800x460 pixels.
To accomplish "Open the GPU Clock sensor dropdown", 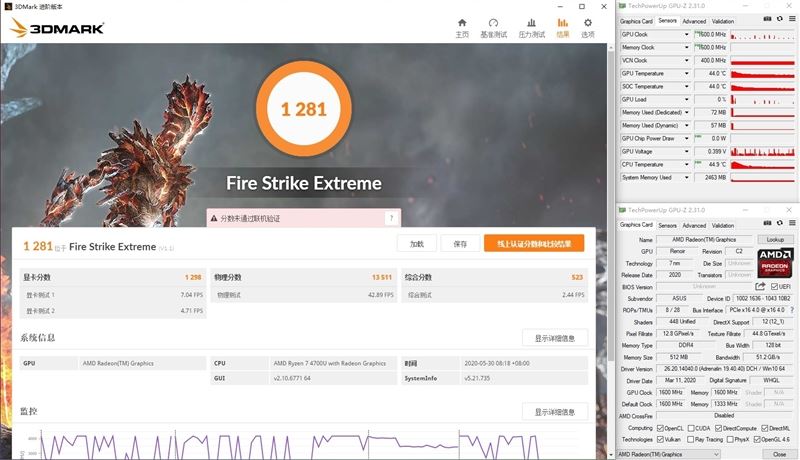I will pyautogui.click(x=686, y=34).
